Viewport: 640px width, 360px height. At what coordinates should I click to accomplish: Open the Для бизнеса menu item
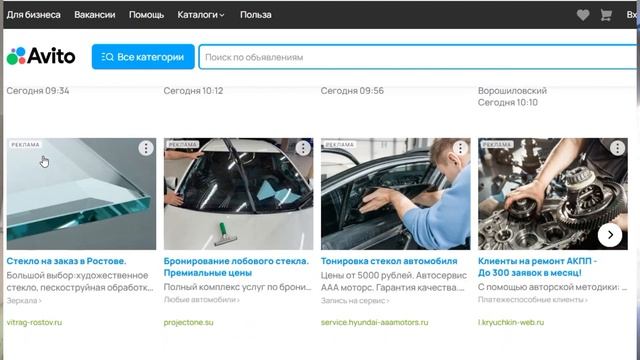(x=33, y=15)
